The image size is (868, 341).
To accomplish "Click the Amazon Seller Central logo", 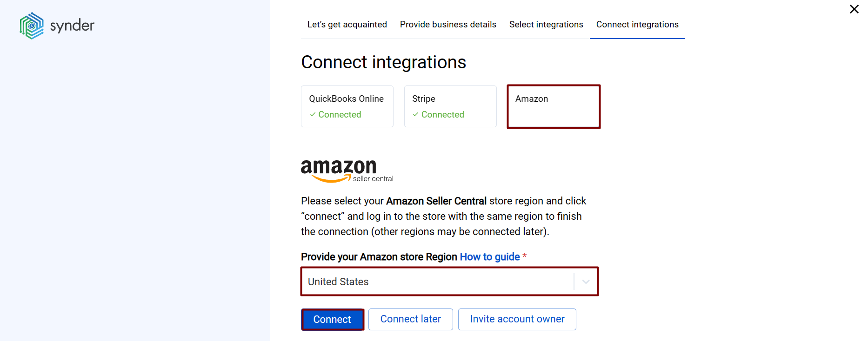I will click(347, 170).
